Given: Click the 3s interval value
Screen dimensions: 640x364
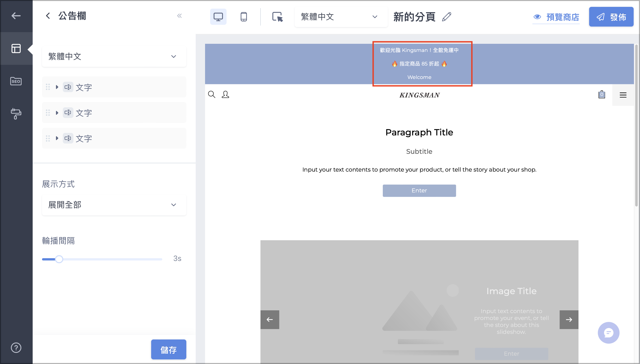Looking at the screenshot, I should pos(177,258).
